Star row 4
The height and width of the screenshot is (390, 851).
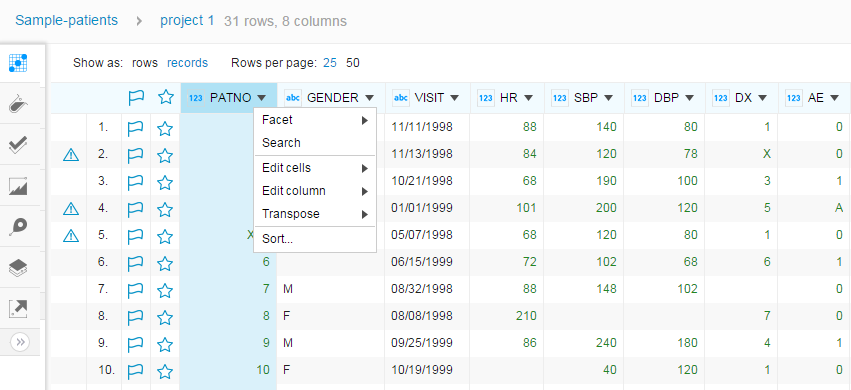(x=165, y=209)
